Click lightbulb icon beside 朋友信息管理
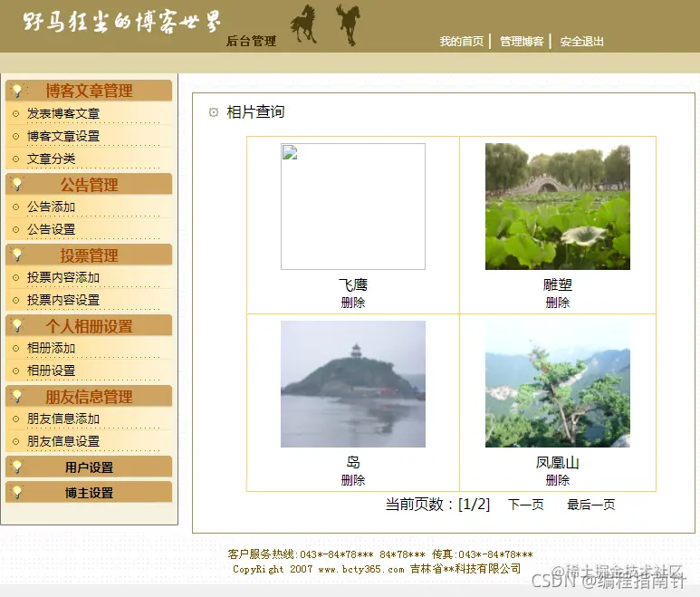This screenshot has width=700, height=597. tap(17, 396)
